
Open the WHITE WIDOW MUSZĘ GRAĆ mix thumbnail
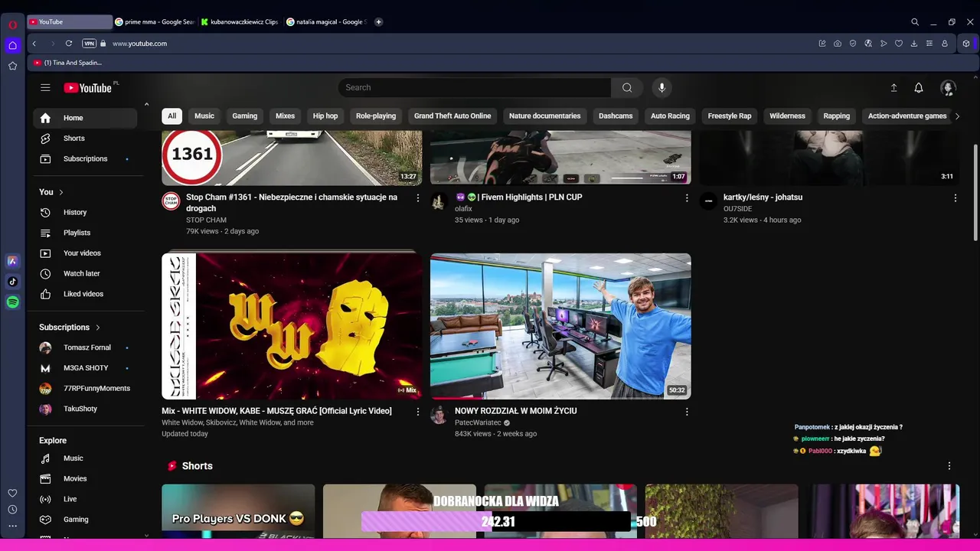[292, 326]
